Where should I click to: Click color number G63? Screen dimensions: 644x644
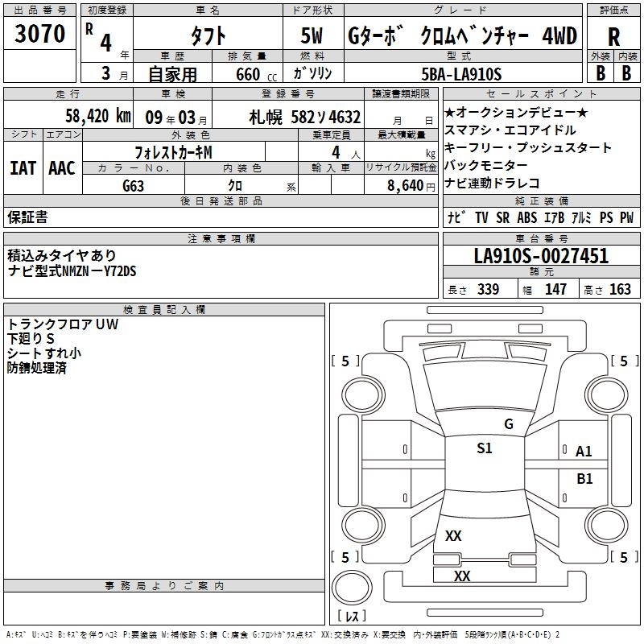134,186
